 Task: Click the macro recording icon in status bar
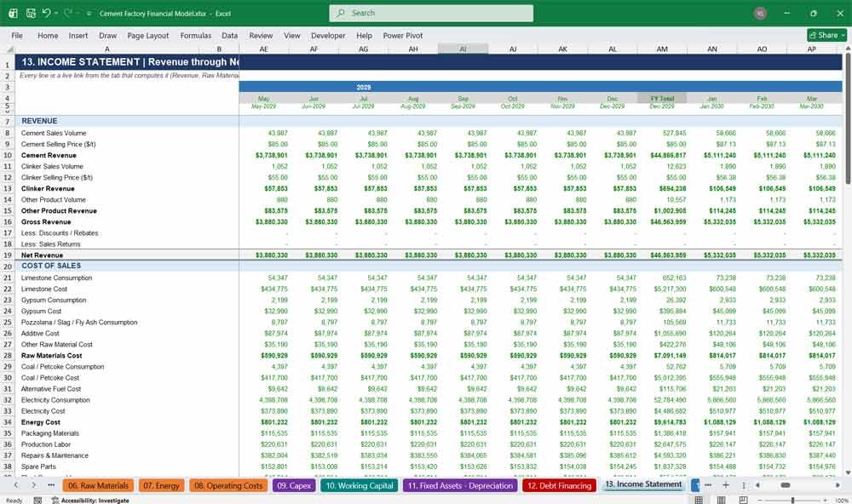click(37, 501)
